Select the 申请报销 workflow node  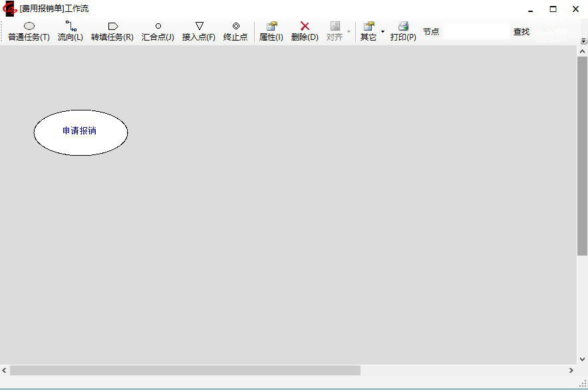pos(80,132)
